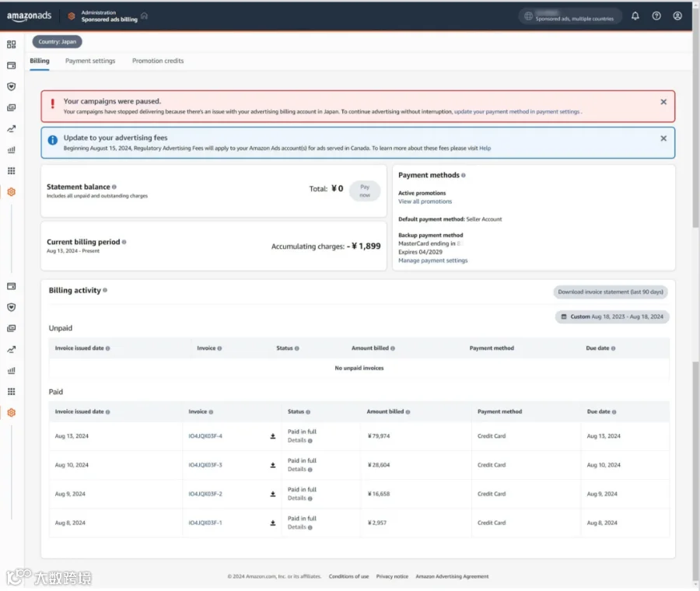Click the orange hexagon Administration icon in header
Viewport: 700px width, 591px height.
[x=72, y=16]
